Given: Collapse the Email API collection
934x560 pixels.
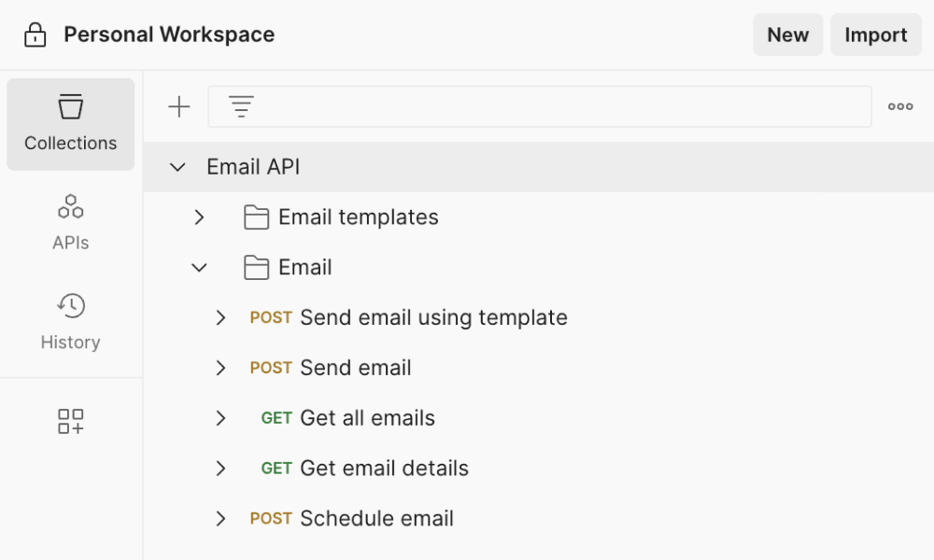Looking at the screenshot, I should coord(177,166).
